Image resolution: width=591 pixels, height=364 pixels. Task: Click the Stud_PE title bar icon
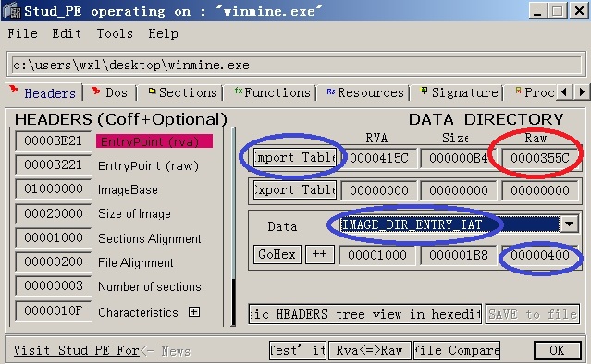point(12,11)
